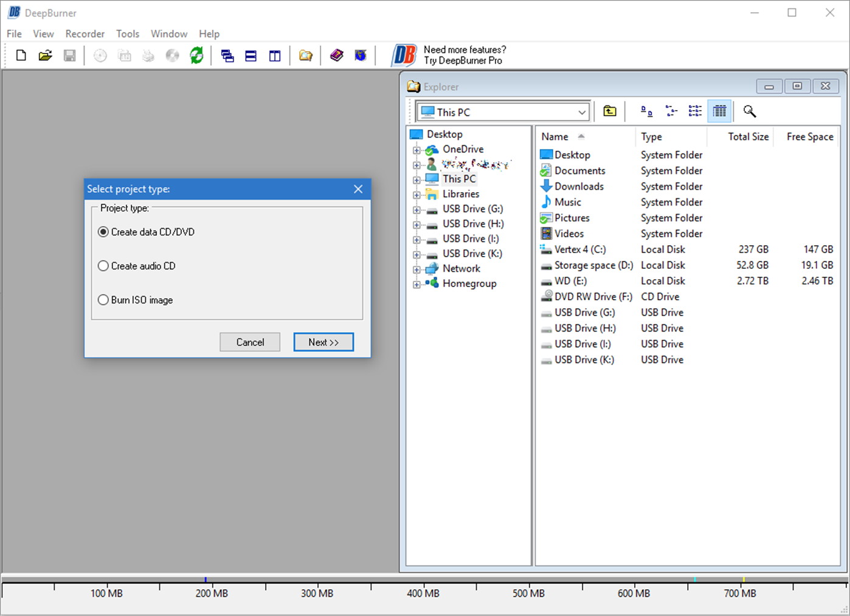The width and height of the screenshot is (850, 616).
Task: Tile windows horizontally using the toolbar icon
Action: tap(251, 56)
